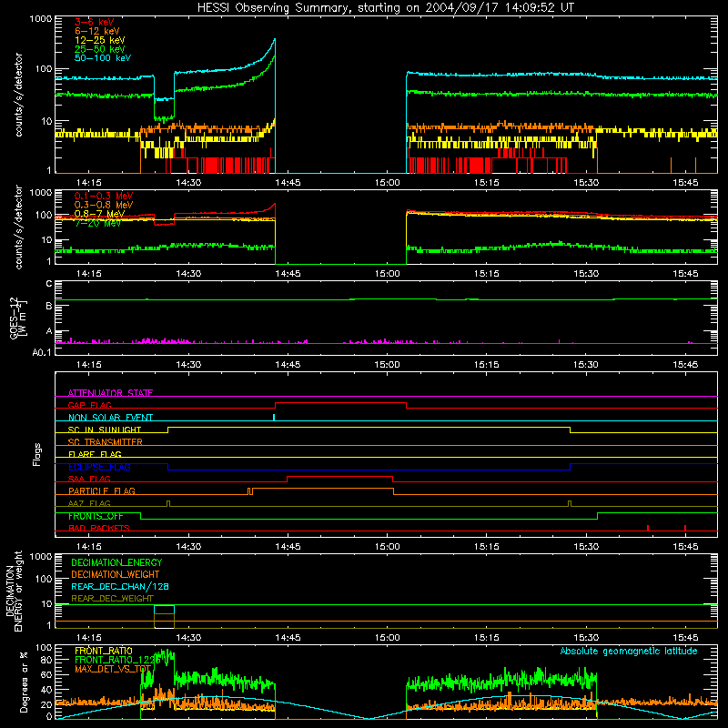Click the 0.8-7 MeV legend label

pyautogui.click(x=99, y=214)
